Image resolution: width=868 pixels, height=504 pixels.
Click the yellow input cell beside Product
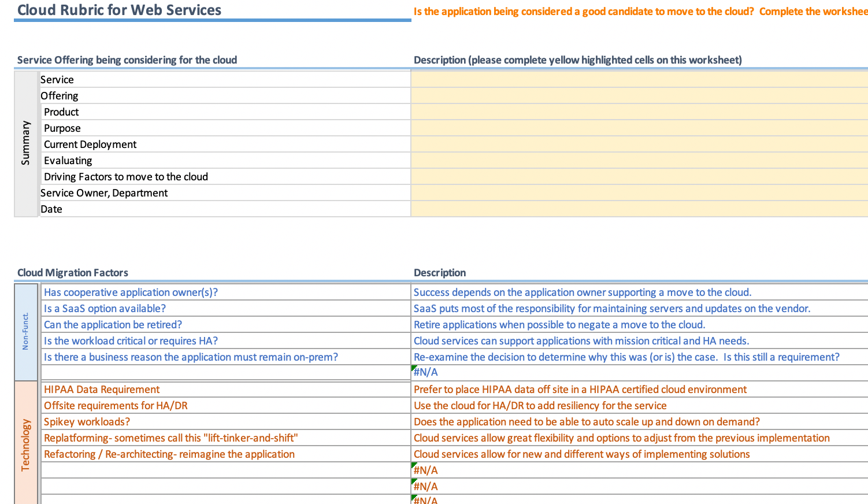pos(639,112)
